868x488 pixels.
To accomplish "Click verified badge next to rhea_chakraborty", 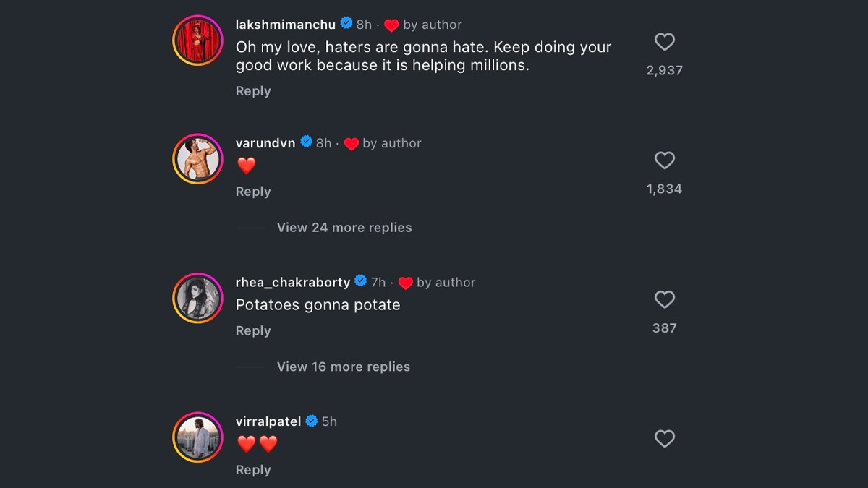I will [360, 281].
